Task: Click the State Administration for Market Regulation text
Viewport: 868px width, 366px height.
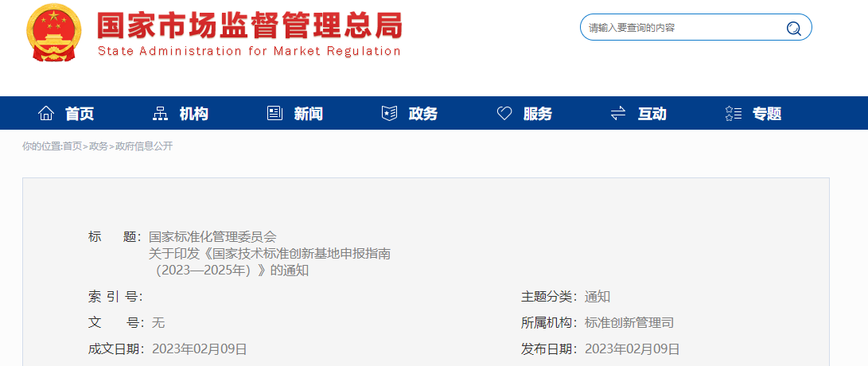Action: tap(249, 52)
